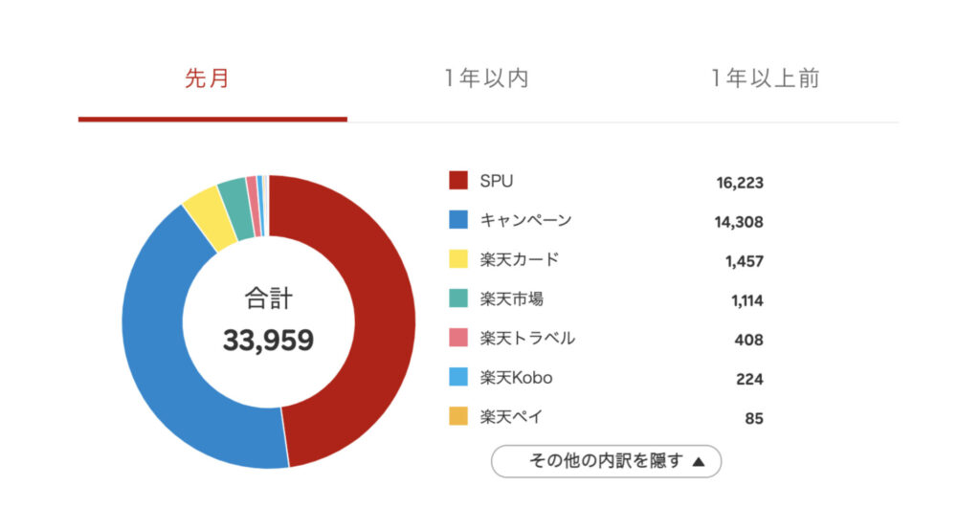Select the SPU legend label

click(x=497, y=180)
